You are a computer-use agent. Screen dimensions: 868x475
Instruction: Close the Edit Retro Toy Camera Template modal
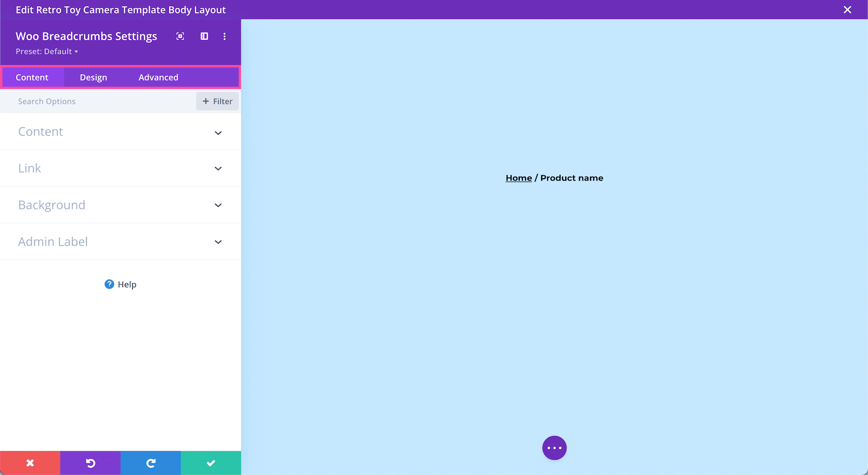pyautogui.click(x=847, y=10)
